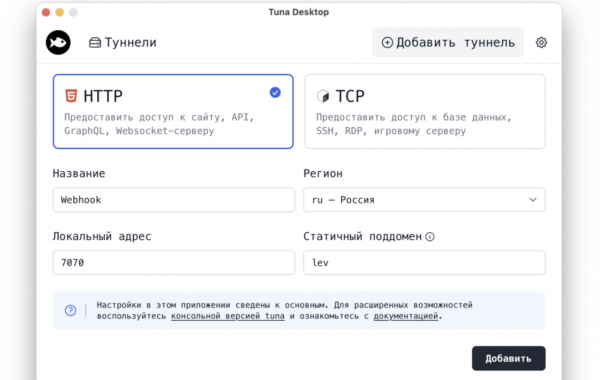This screenshot has height=380, width=600.
Task: Open the консольной версией tuna link
Action: [228, 316]
